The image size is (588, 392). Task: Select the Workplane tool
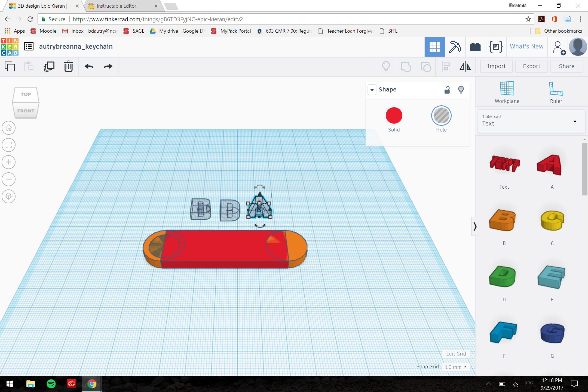coord(507,93)
